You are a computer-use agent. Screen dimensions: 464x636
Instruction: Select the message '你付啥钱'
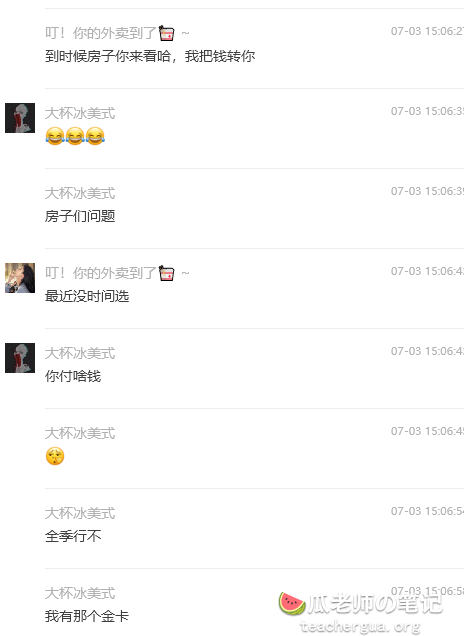[x=73, y=376]
